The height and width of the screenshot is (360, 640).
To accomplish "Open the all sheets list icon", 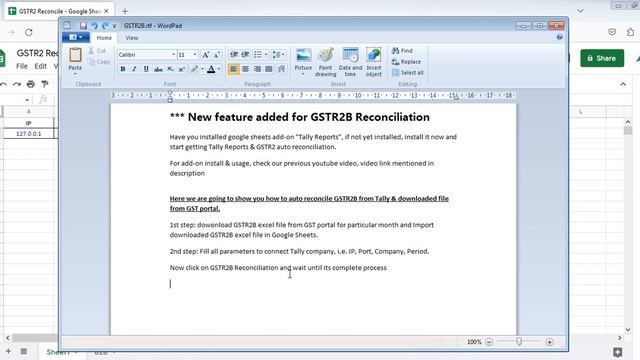I will pyautogui.click(x=24, y=351).
